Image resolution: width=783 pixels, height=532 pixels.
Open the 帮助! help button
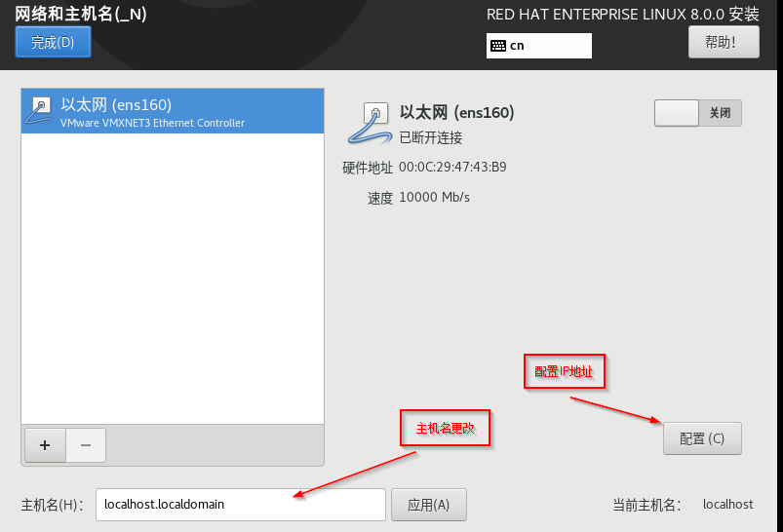coord(724,42)
